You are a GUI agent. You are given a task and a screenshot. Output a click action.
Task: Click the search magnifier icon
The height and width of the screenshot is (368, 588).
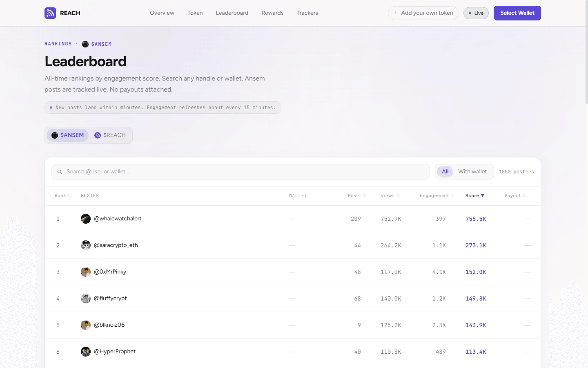pyautogui.click(x=60, y=172)
